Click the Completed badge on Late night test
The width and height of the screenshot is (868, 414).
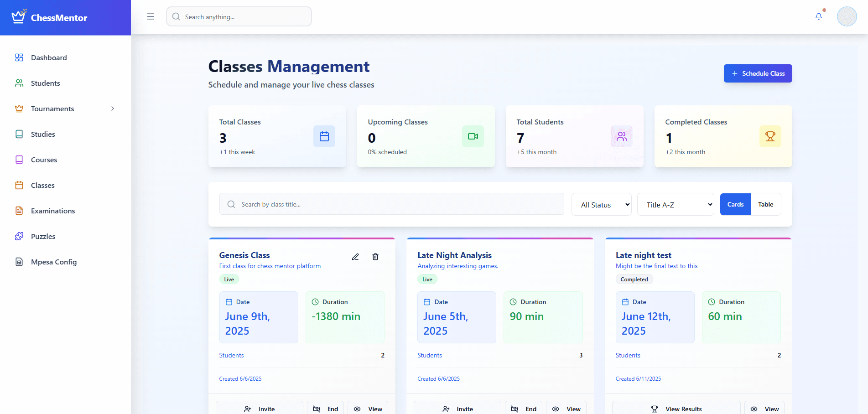[x=634, y=279]
